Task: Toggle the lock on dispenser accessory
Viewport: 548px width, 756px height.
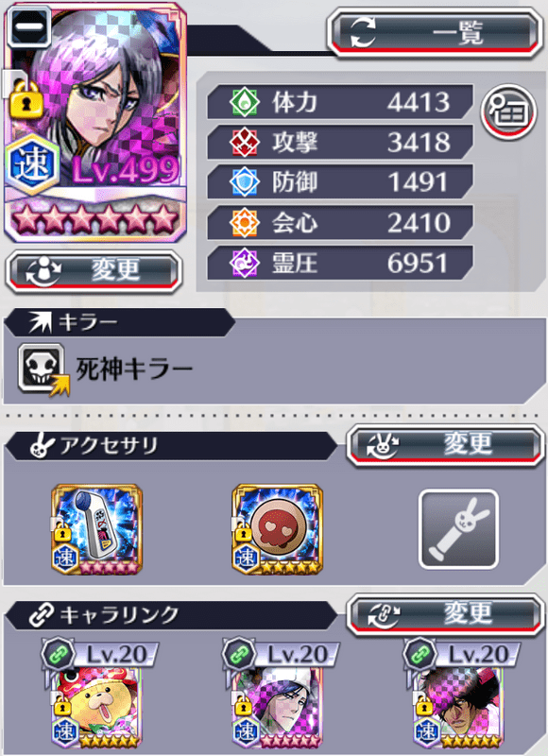Action: [x=62, y=532]
